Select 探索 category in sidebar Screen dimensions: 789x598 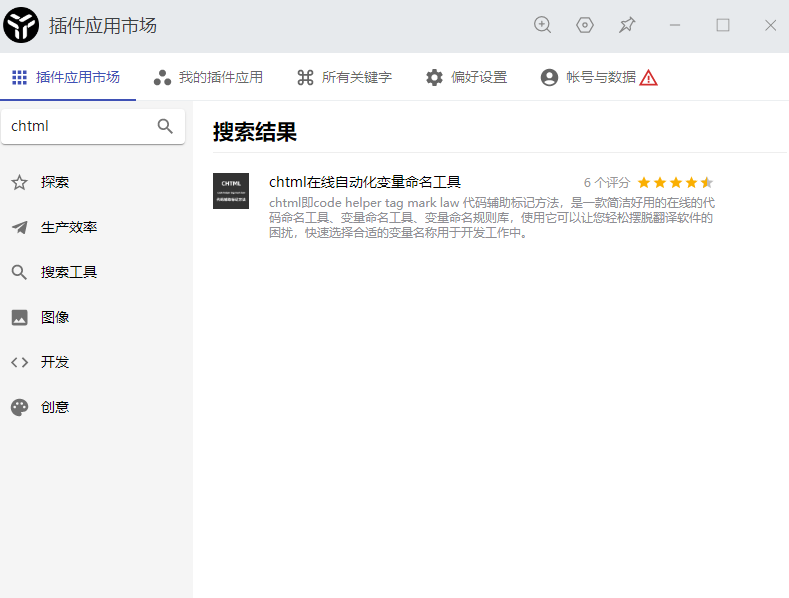pyautogui.click(x=96, y=182)
